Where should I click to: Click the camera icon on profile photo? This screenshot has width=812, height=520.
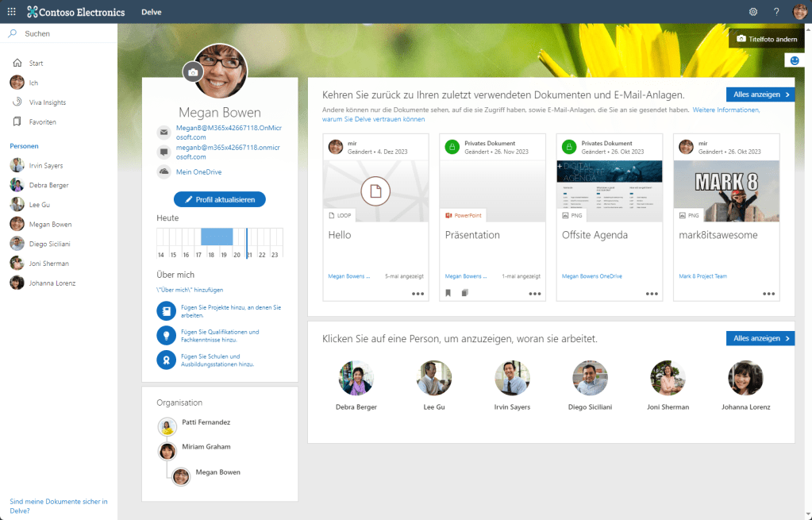(x=192, y=73)
